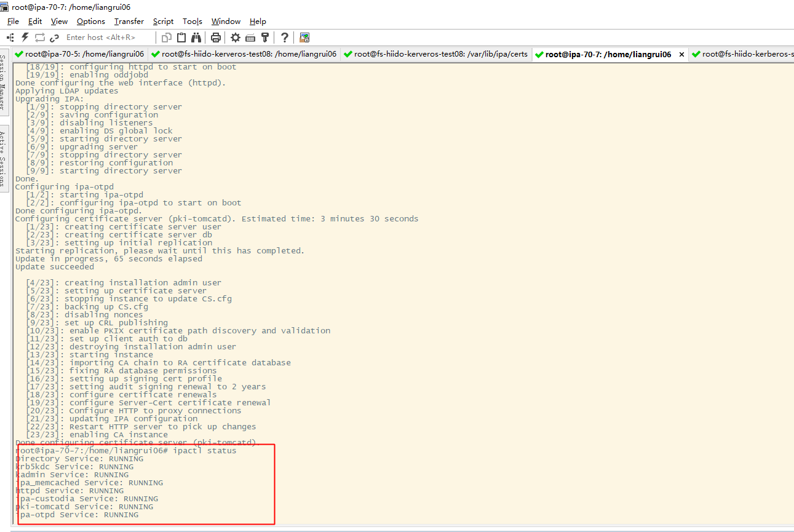This screenshot has height=532, width=794.
Task: Switch to the root@ipa-70-5 tab
Action: 80,54
